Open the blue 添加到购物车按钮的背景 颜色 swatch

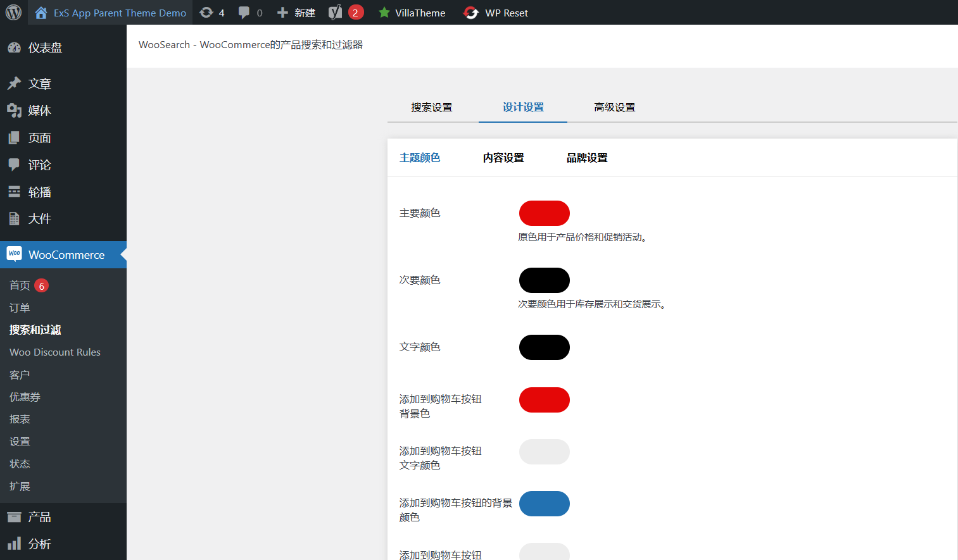(545, 504)
